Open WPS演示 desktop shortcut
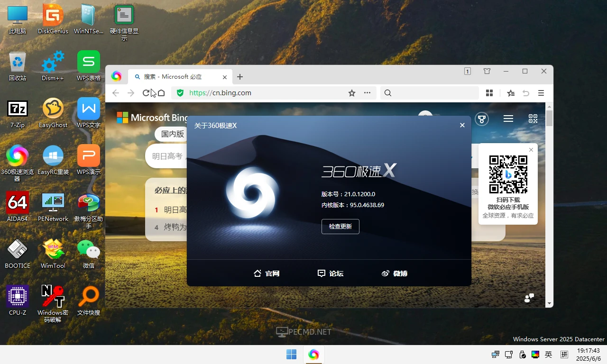The image size is (607, 364). [89, 160]
